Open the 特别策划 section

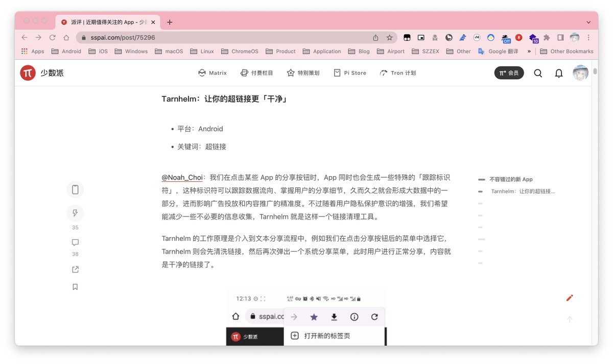[x=303, y=73]
